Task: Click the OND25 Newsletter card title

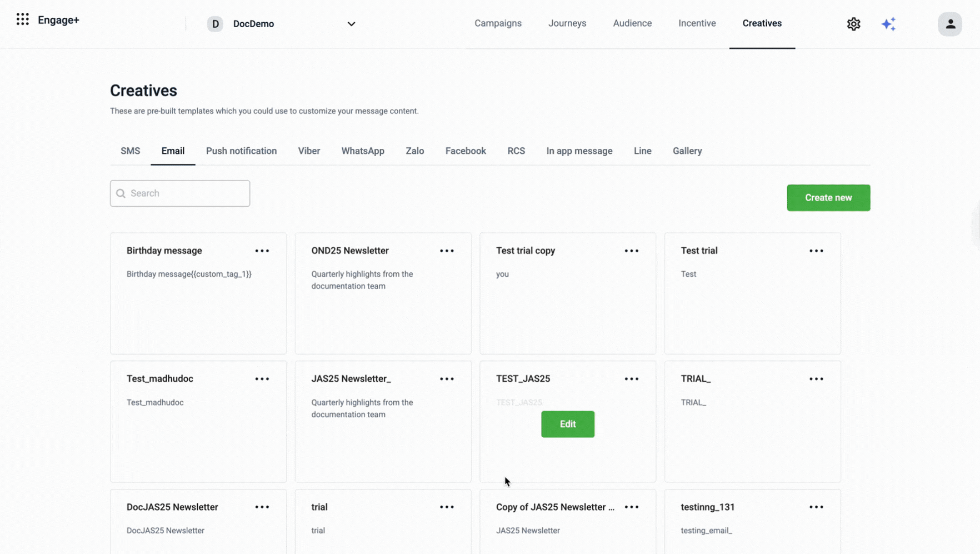Action: 350,251
